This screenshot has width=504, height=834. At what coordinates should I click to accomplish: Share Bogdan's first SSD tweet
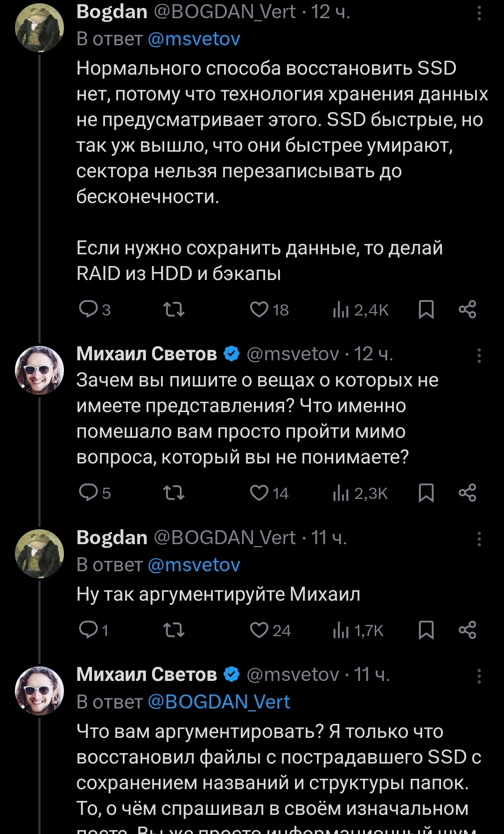467,309
